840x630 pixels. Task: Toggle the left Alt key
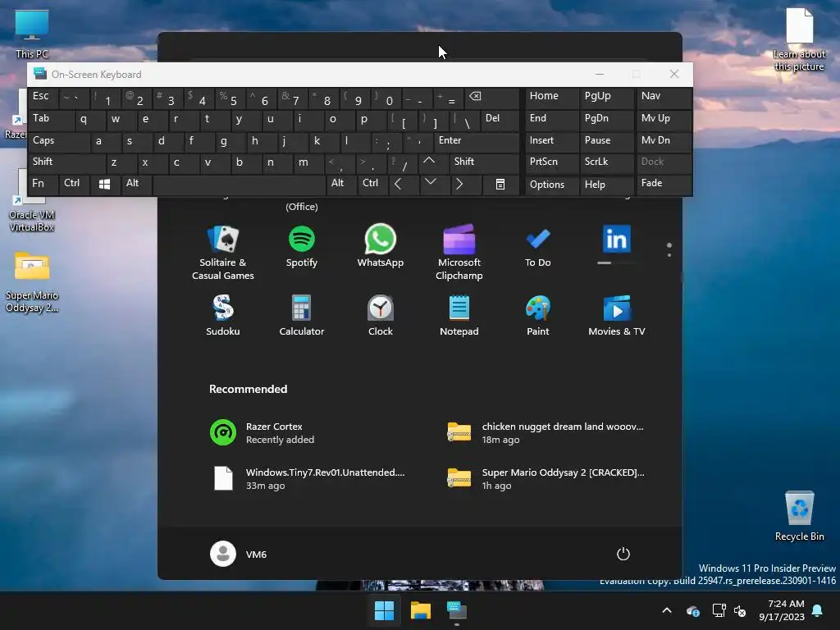[x=136, y=185]
